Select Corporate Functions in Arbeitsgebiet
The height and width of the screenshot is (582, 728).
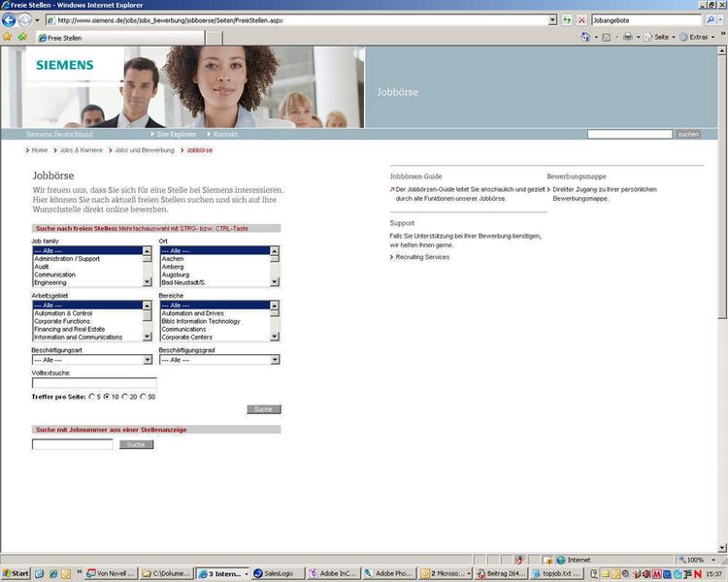tap(87, 321)
